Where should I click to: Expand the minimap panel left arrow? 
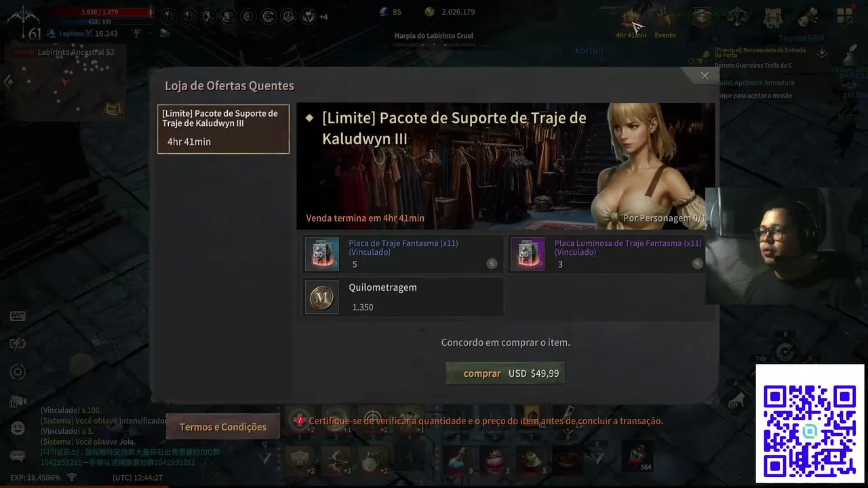(x=8, y=82)
